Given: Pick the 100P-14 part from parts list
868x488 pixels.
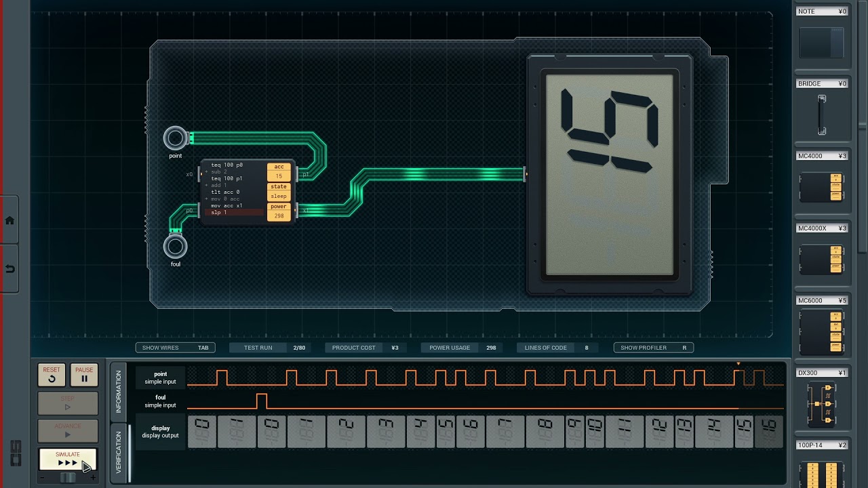Looking at the screenshot, I should coord(822,464).
